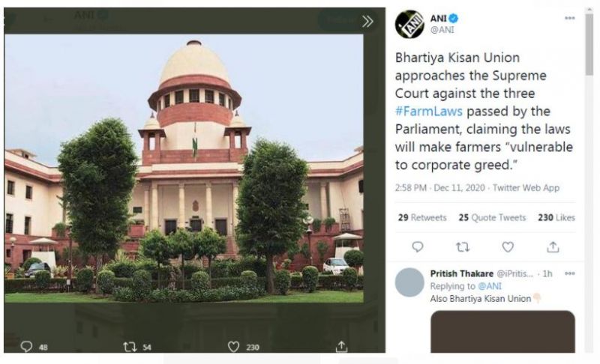Screen dimensions: 600x364
Task: Click the reply icon under tweet details
Action: coord(418,247)
